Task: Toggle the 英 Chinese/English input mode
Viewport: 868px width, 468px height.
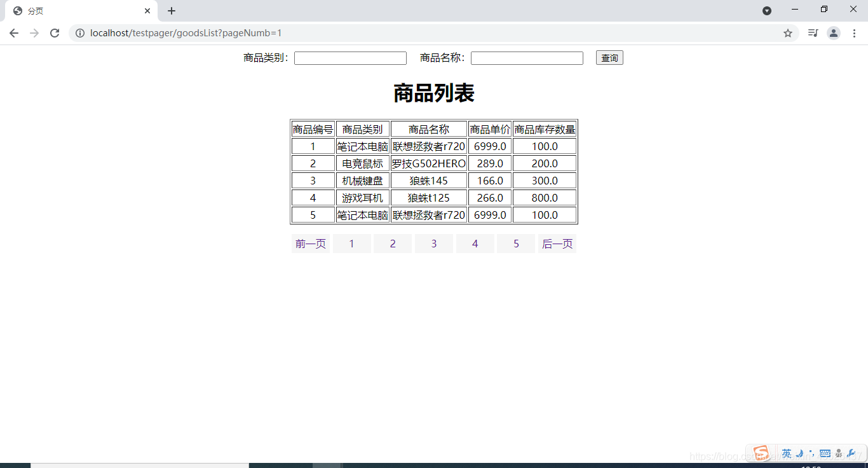Action: (787, 453)
